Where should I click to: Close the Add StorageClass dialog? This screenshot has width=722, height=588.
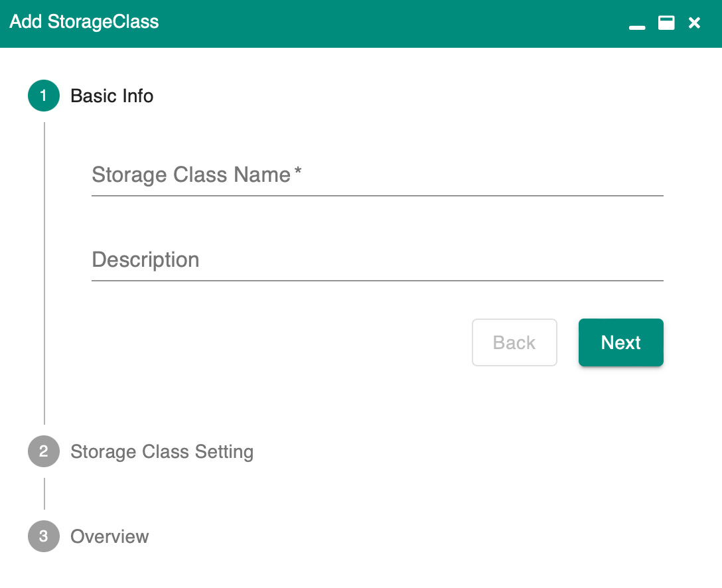tap(694, 23)
